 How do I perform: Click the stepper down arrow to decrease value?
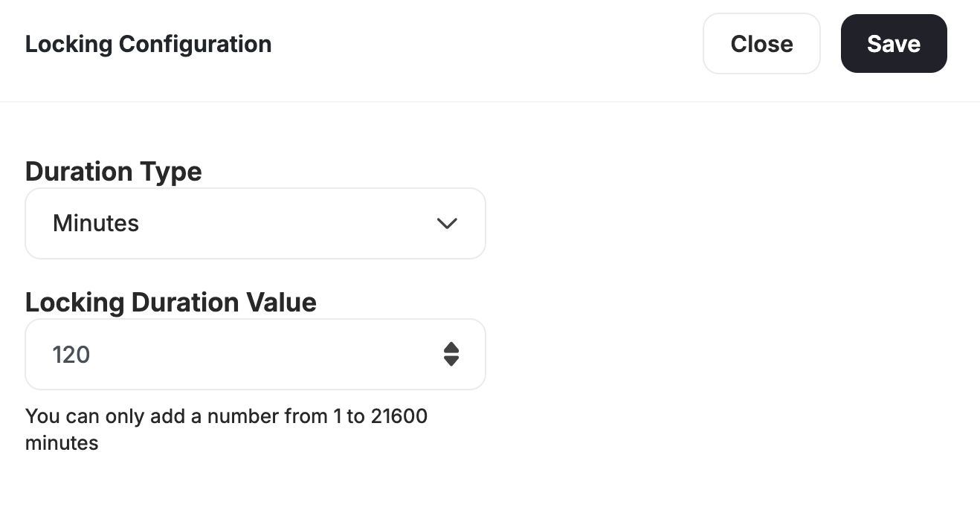[x=452, y=360]
